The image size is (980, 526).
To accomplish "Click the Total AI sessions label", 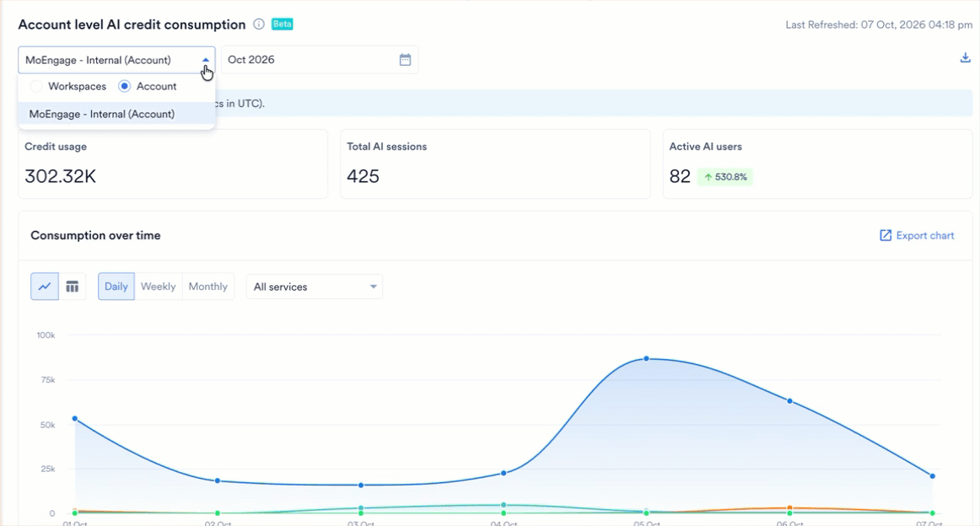I will tap(387, 147).
